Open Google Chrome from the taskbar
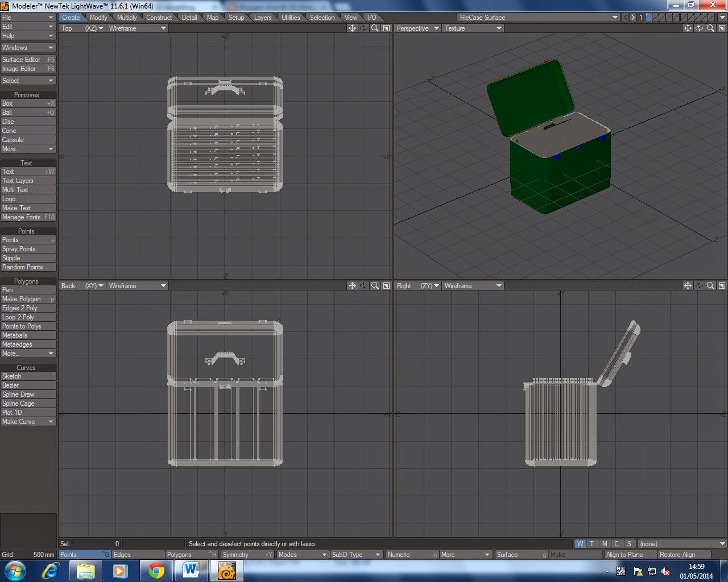The image size is (728, 582). (156, 570)
